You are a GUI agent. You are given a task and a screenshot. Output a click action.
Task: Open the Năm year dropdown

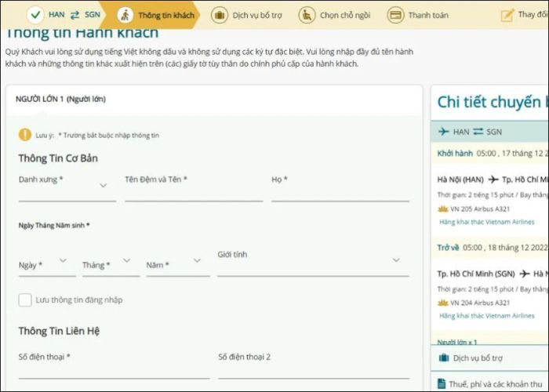click(x=178, y=265)
